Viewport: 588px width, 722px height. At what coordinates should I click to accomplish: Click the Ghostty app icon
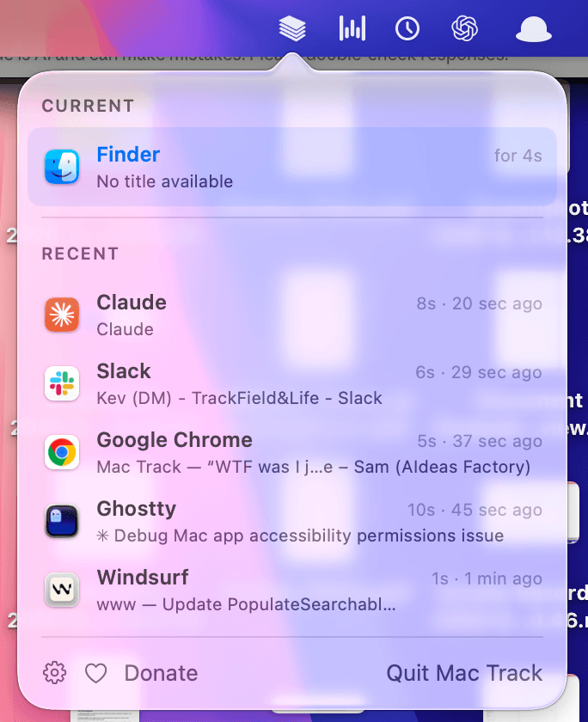62,521
